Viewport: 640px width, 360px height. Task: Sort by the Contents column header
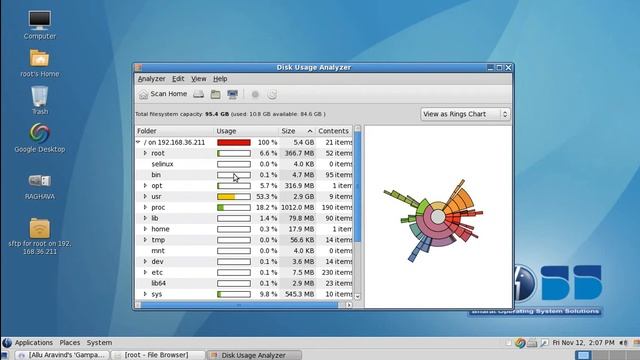click(x=334, y=131)
